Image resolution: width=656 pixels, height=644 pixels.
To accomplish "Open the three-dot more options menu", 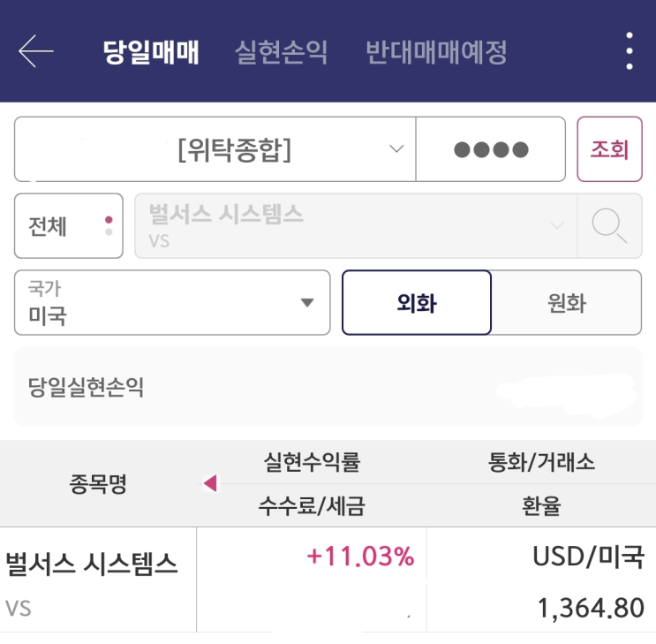I will coord(629,51).
